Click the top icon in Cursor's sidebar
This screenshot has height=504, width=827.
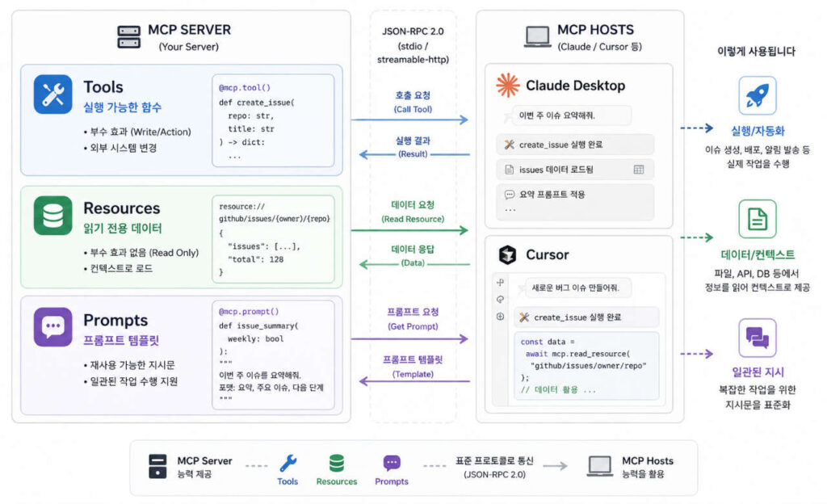(500, 283)
